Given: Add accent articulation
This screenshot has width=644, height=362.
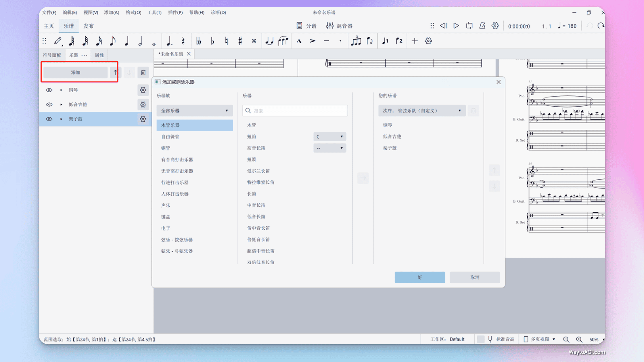Looking at the screenshot, I should pos(312,41).
